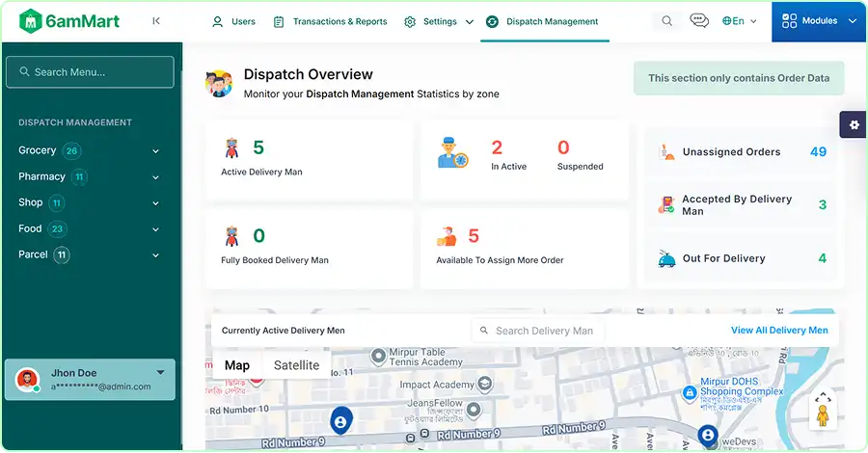
Task: Open Accepted By Delivery Man row
Action: [741, 205]
